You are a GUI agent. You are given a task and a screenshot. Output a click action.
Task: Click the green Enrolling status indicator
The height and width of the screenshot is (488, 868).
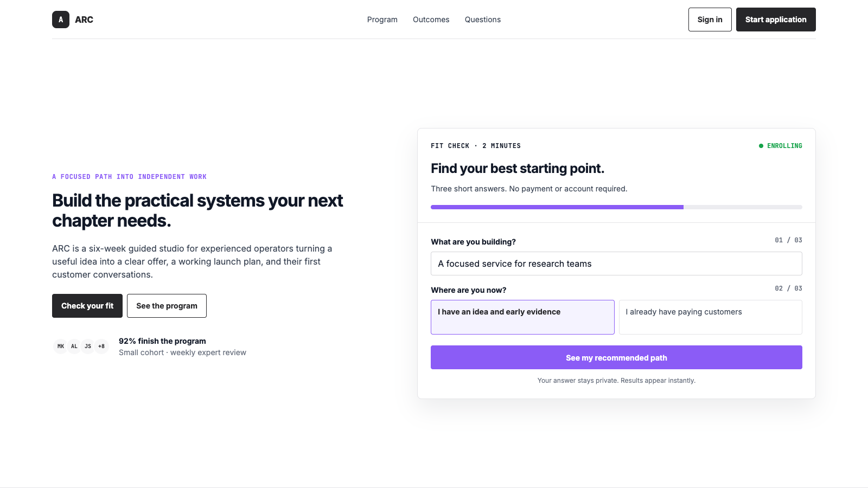pos(780,146)
